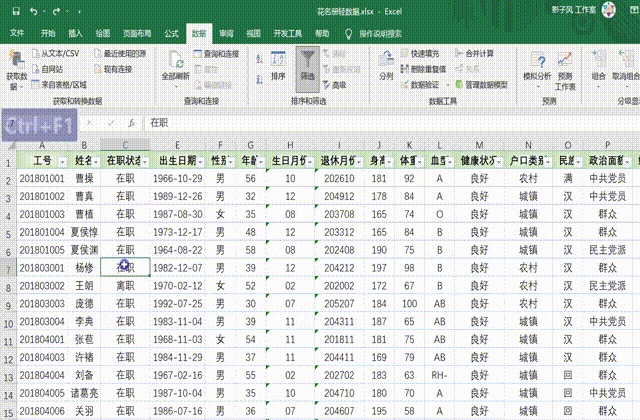
Task: Open the 排序 sort dialog
Action: [x=278, y=66]
